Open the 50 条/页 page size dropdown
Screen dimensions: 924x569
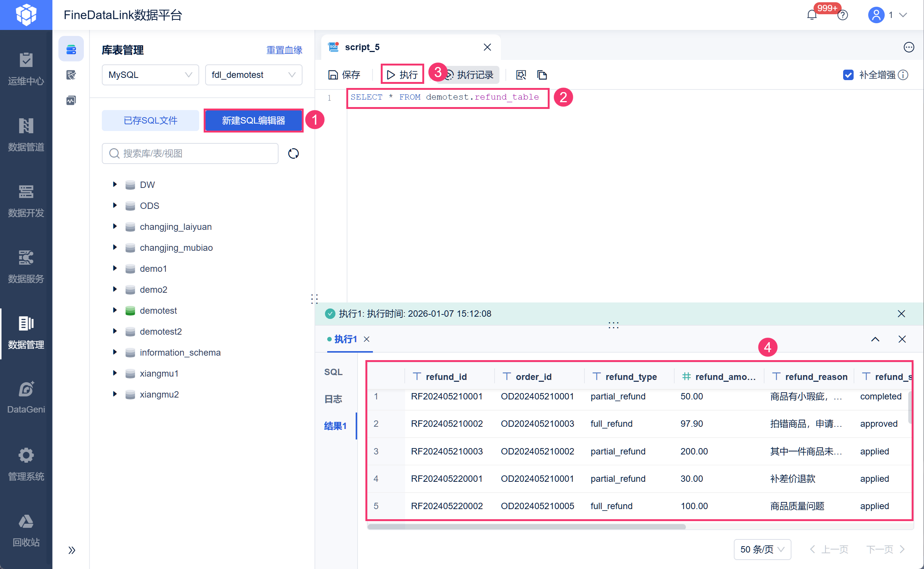coord(762,549)
